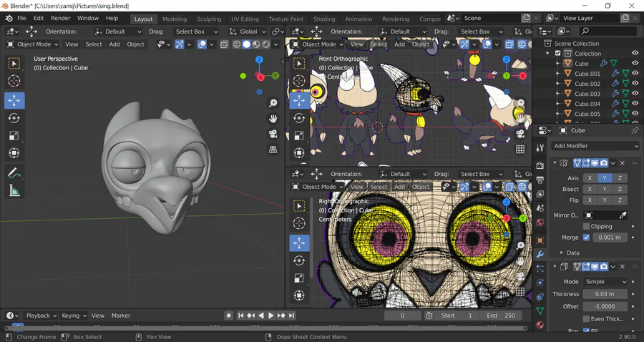Viewport: 644px width, 342px height.
Task: Jump to the timeline end frame
Action: (291, 316)
